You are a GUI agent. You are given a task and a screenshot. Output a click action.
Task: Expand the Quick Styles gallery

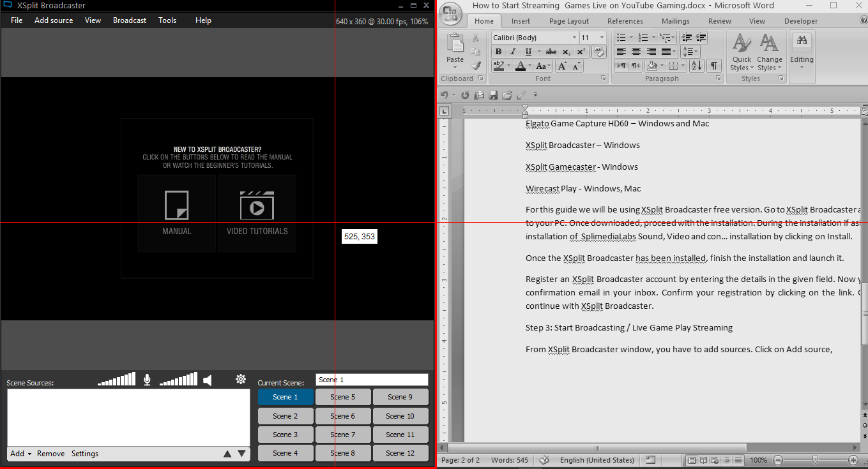pyautogui.click(x=742, y=52)
